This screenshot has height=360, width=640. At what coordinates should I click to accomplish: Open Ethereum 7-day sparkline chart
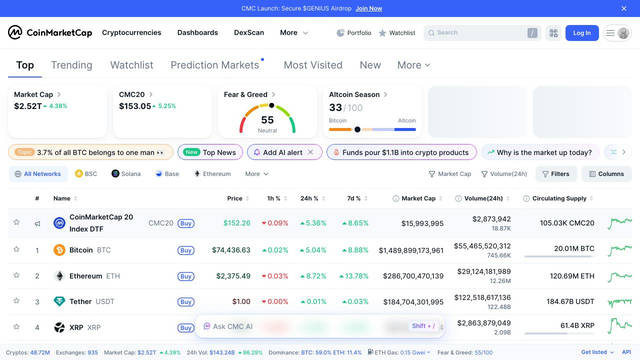click(620, 277)
